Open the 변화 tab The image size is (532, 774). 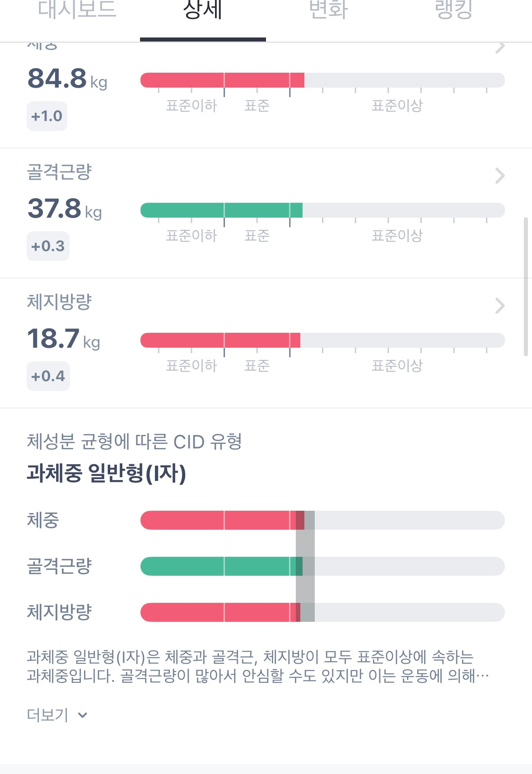coord(328,10)
